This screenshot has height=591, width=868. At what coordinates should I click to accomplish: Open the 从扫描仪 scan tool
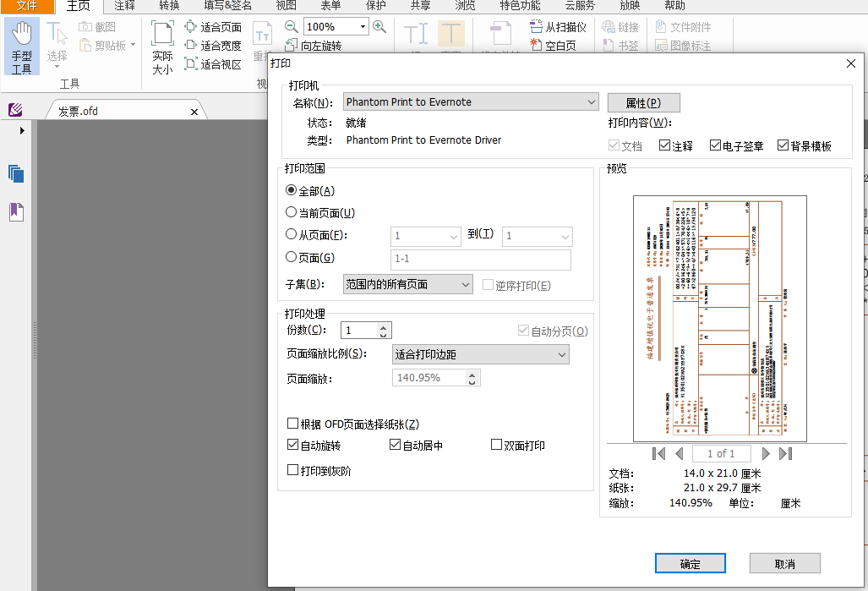558,26
